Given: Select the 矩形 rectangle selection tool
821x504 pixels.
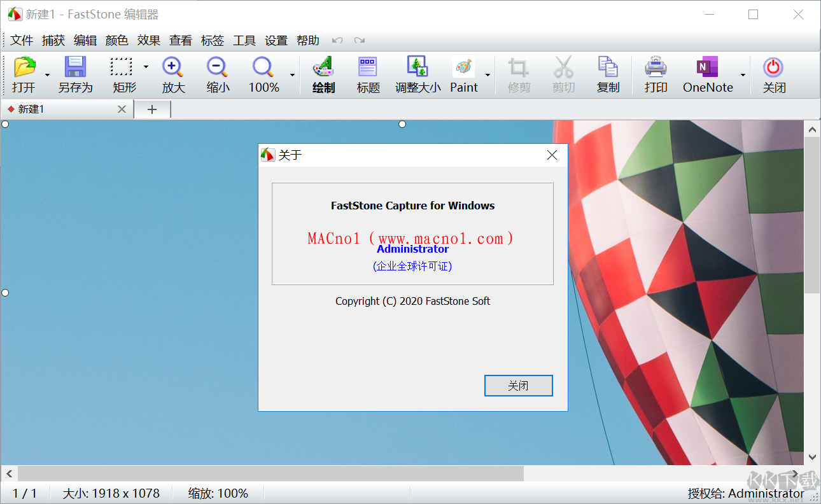Looking at the screenshot, I should tap(122, 67).
